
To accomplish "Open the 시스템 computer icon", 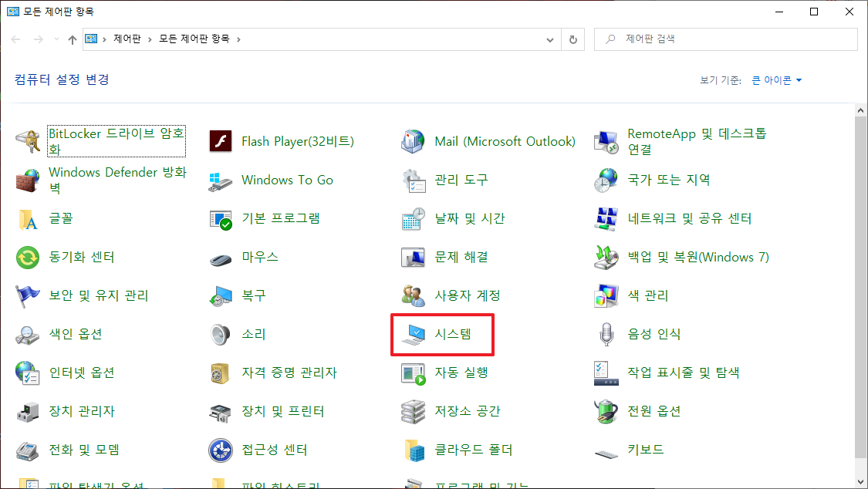I will 413,335.
